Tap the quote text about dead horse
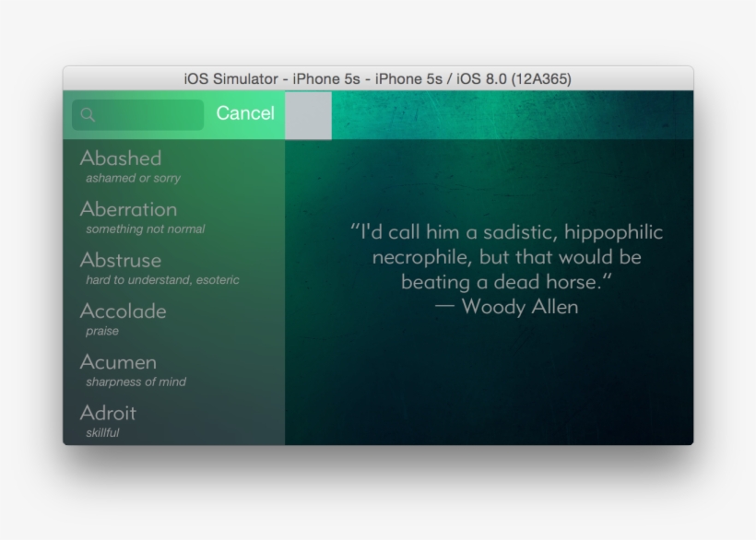The height and width of the screenshot is (540, 756). [506, 256]
